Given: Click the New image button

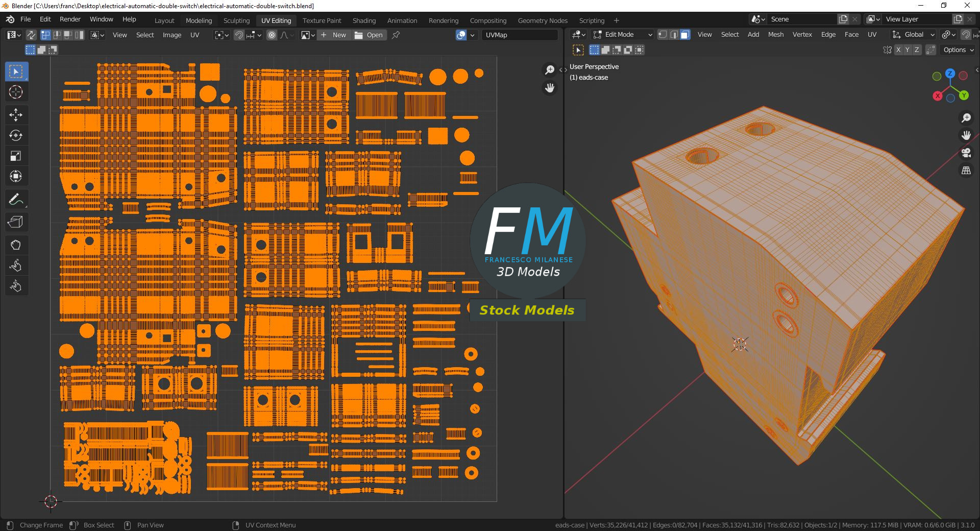Looking at the screenshot, I should point(334,35).
